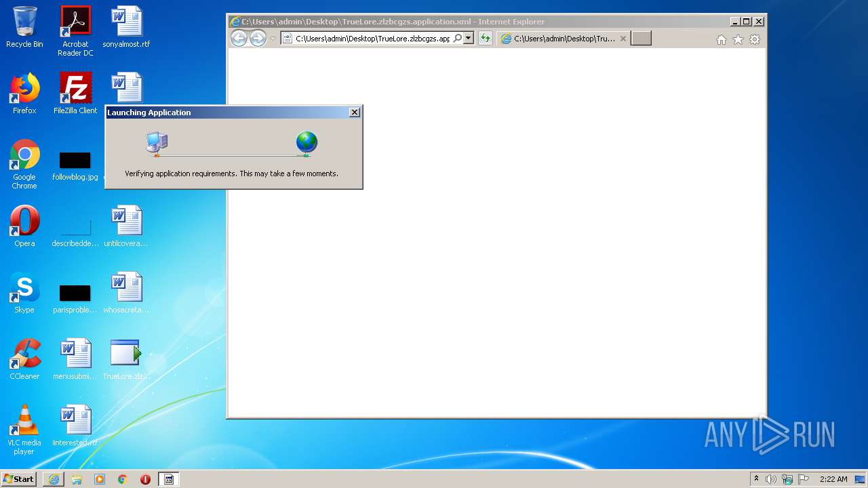
Task: Open Opera browser shortcut
Action: point(24,226)
